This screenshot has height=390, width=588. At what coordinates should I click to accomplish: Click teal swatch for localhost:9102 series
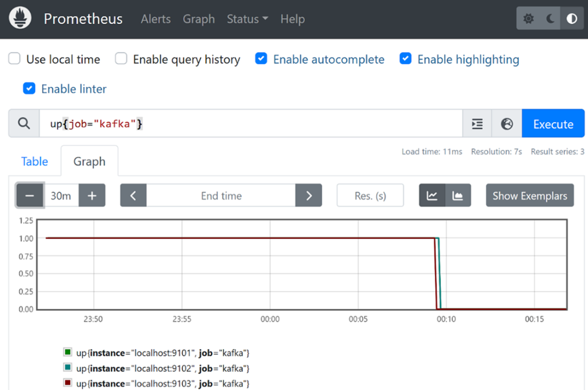click(x=67, y=368)
